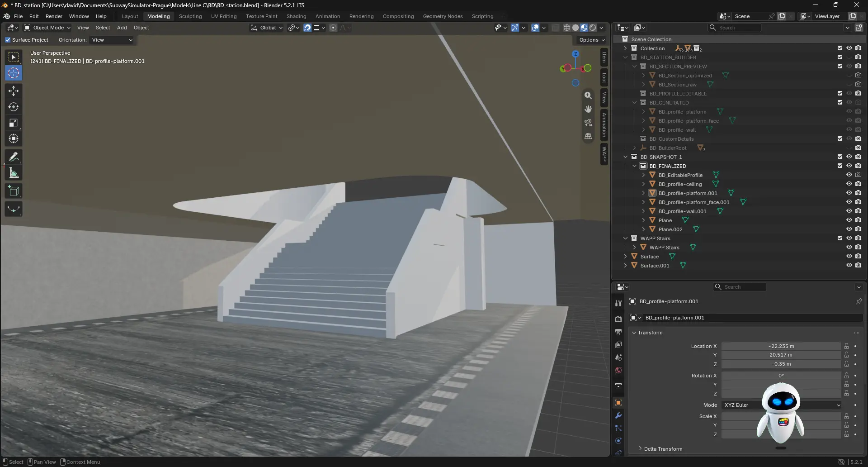Click the Location Z value field

tap(781, 364)
